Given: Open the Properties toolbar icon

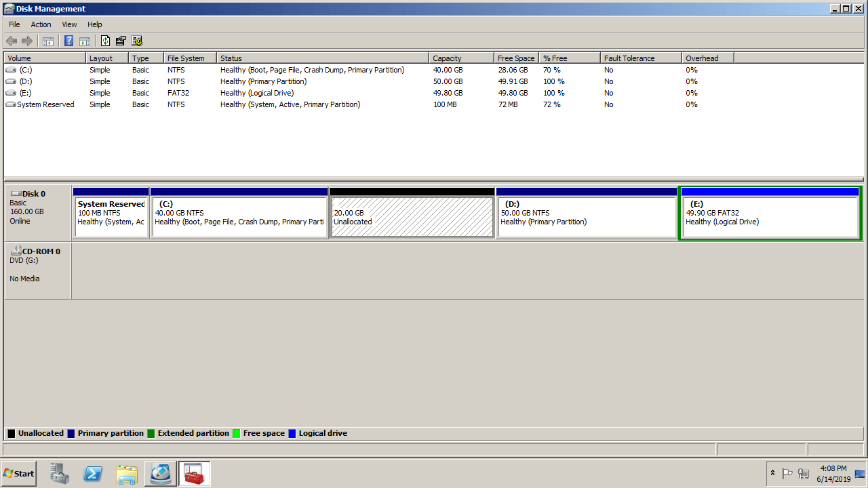Looking at the screenshot, I should coord(121,41).
